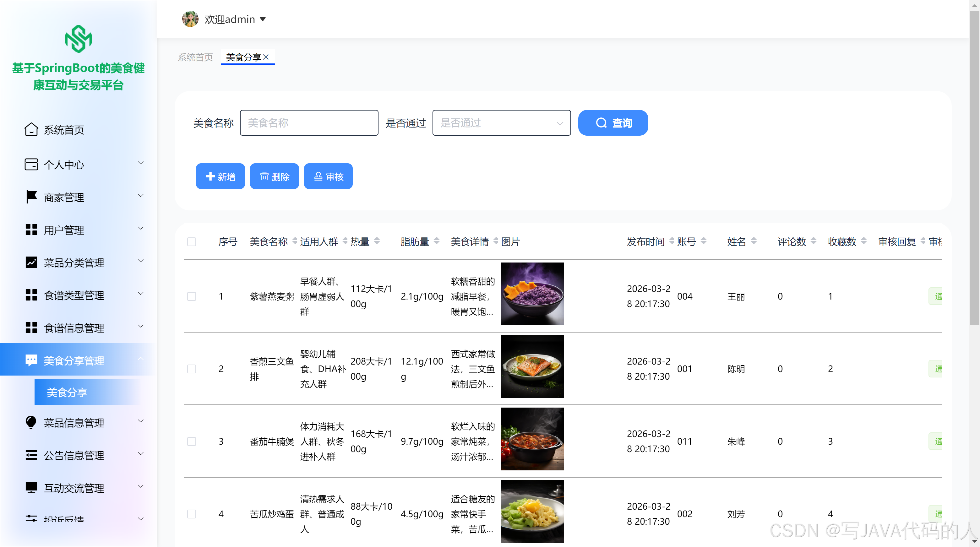Open the 紫薯燕麦粥 bowl thumbnail image
The image size is (980, 547).
[x=533, y=294]
